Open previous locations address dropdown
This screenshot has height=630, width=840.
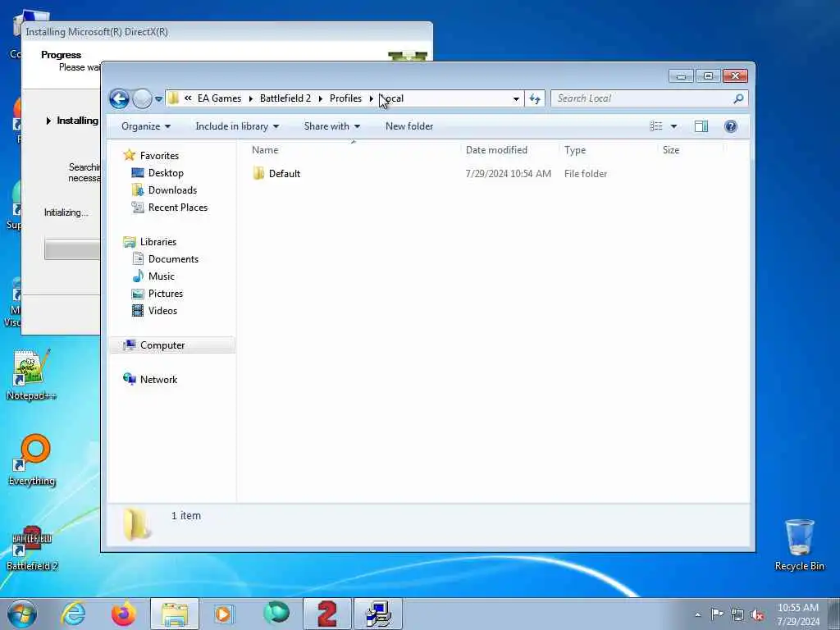tap(516, 98)
